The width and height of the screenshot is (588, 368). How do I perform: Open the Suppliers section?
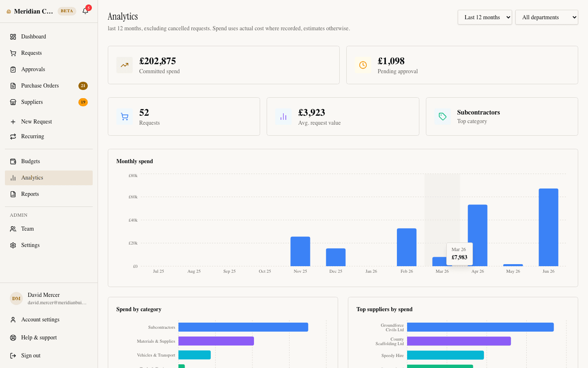click(x=49, y=102)
